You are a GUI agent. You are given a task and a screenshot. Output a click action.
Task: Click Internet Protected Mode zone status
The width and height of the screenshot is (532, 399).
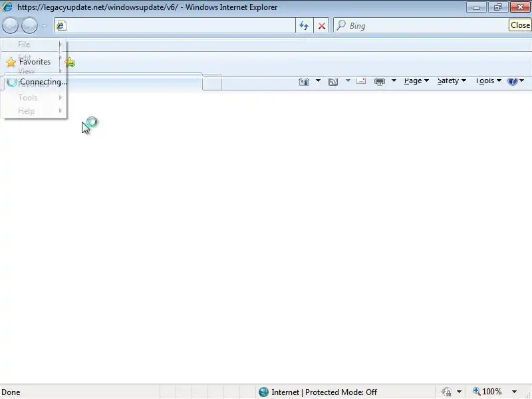click(318, 392)
